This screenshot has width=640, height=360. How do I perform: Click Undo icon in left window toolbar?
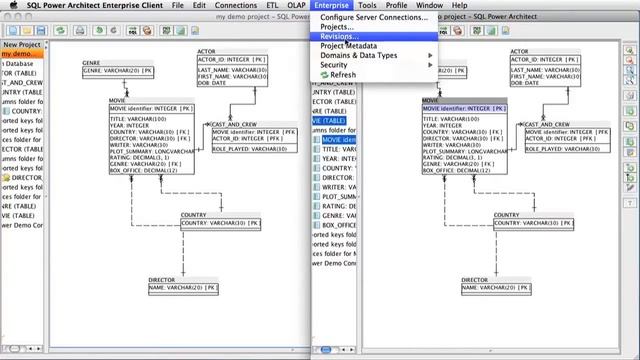(99, 31)
